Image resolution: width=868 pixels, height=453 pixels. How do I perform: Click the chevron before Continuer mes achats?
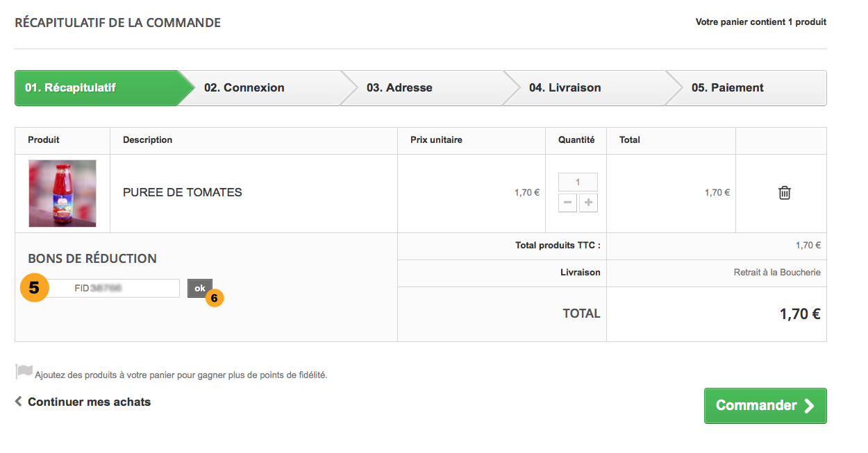click(x=19, y=401)
